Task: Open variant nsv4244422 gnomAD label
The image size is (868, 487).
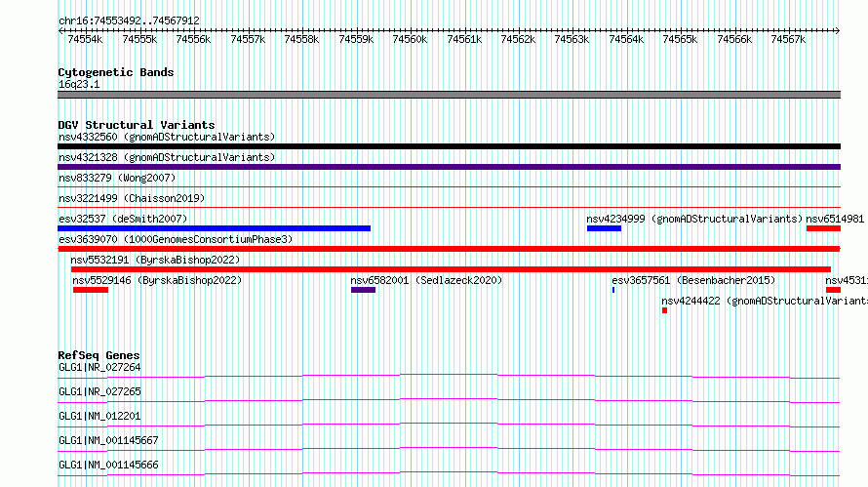Action: coord(765,301)
